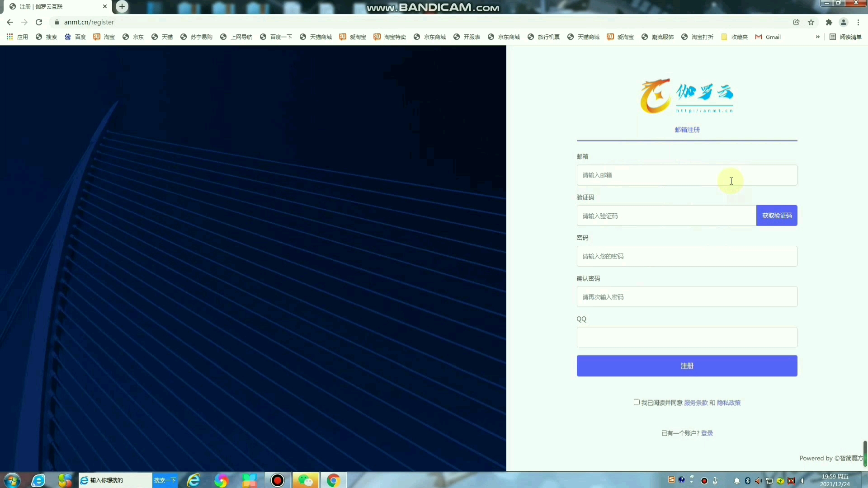Open the Gmail bookmark

(768, 37)
